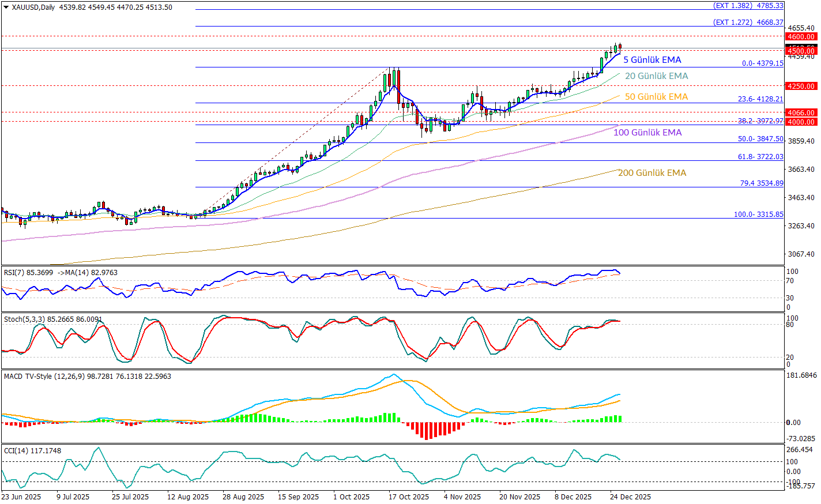
Task: Click the 50 Günlük EMA label
Action: pos(656,97)
